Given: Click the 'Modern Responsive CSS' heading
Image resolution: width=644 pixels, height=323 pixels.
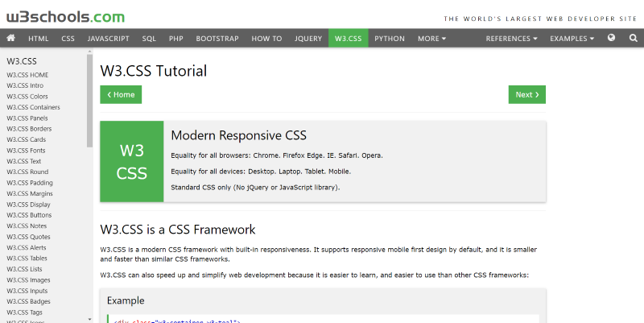Looking at the screenshot, I should coord(238,135).
